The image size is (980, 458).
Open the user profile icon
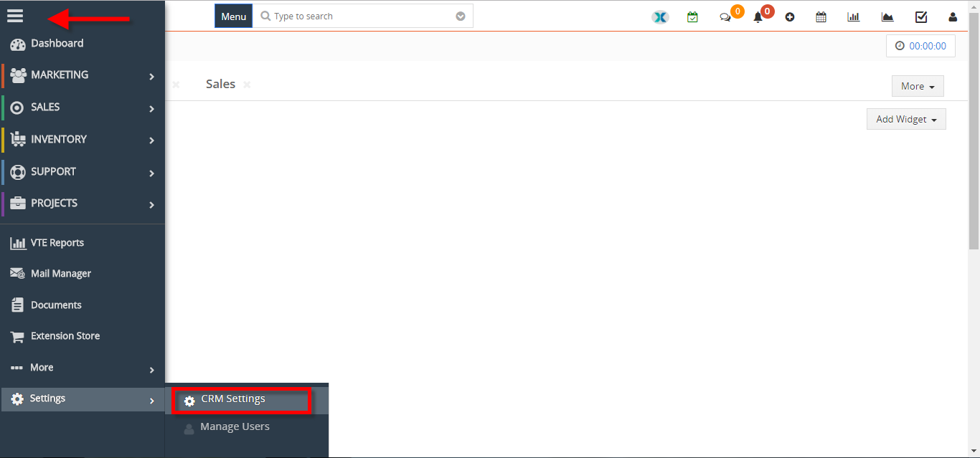pos(953,16)
